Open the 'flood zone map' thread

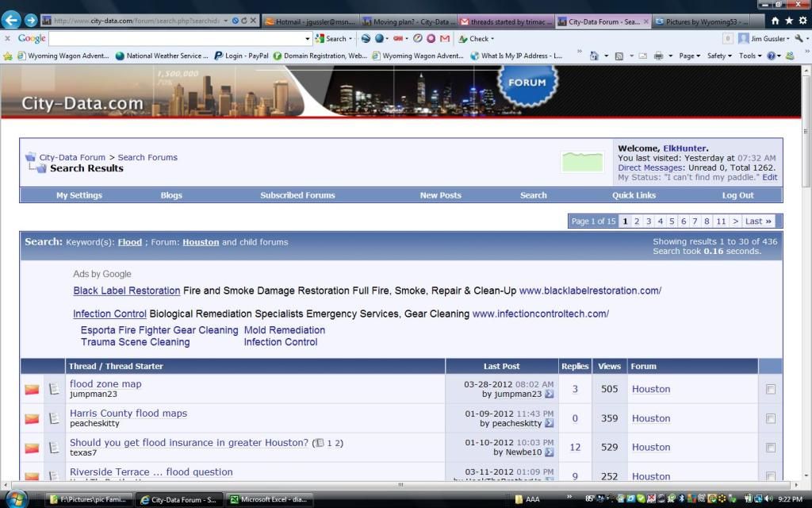click(x=105, y=384)
